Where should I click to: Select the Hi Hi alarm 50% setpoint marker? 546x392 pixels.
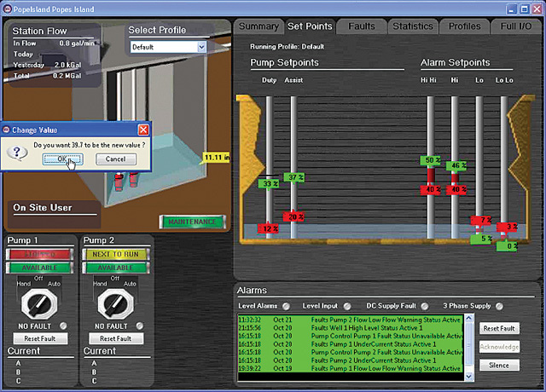pos(431,160)
